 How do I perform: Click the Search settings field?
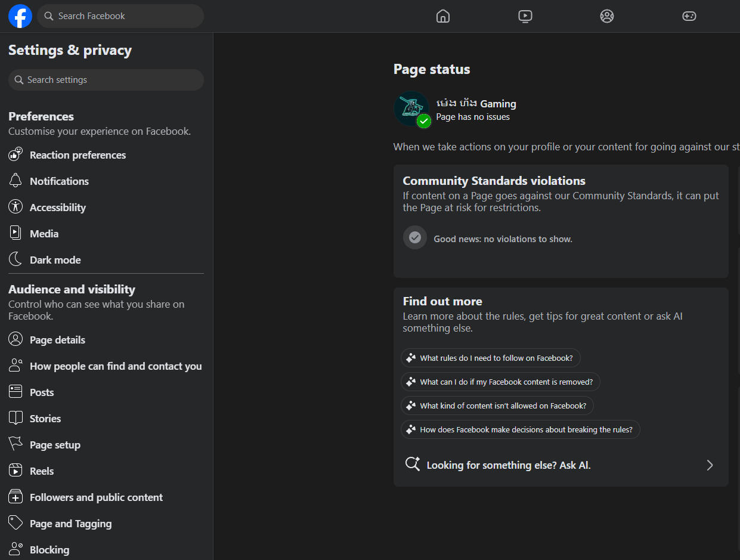tap(106, 80)
